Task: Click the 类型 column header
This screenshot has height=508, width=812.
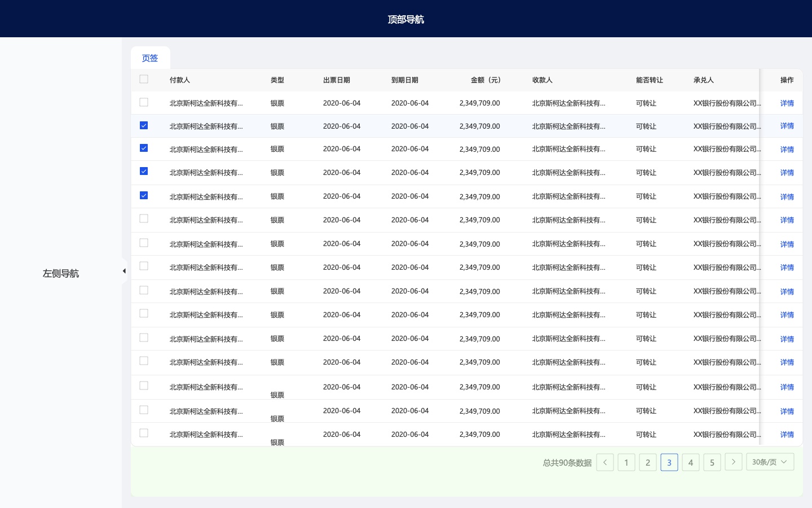Action: pos(277,80)
